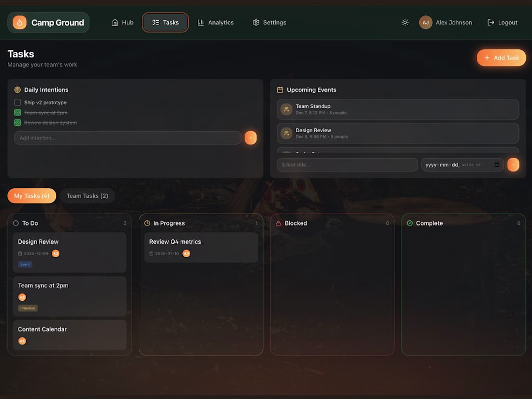Click the date 2025-12-09 on Design Review
The width and height of the screenshot is (532, 399).
click(x=33, y=253)
